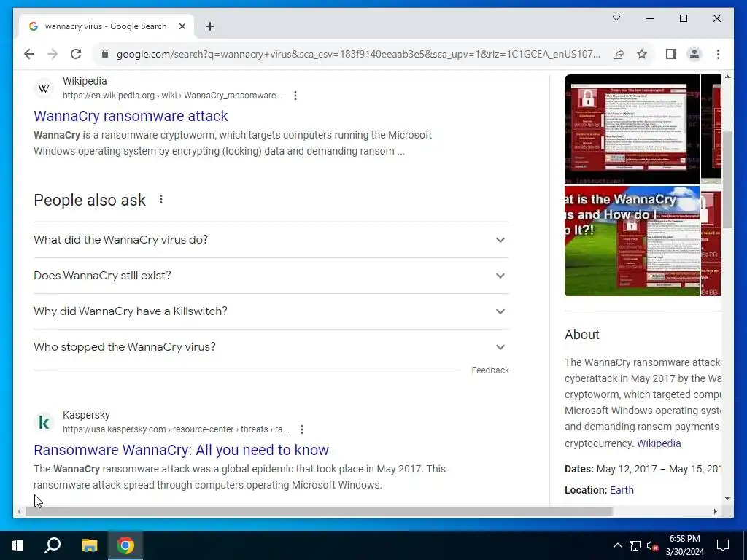Click the usa.kaspersky.com URL breadcrumb

pyautogui.click(x=176, y=429)
